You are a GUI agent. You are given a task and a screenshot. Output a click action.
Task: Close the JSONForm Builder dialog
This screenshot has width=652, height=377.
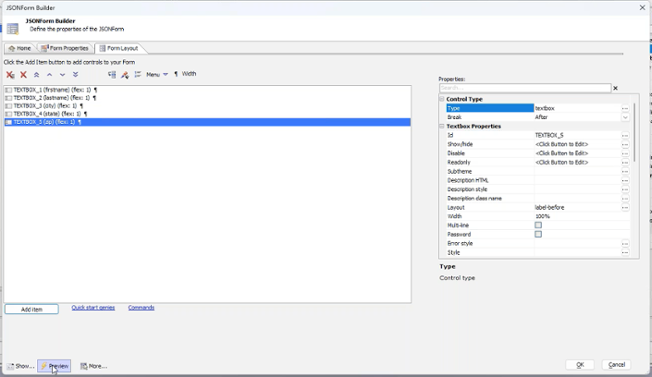642,7
